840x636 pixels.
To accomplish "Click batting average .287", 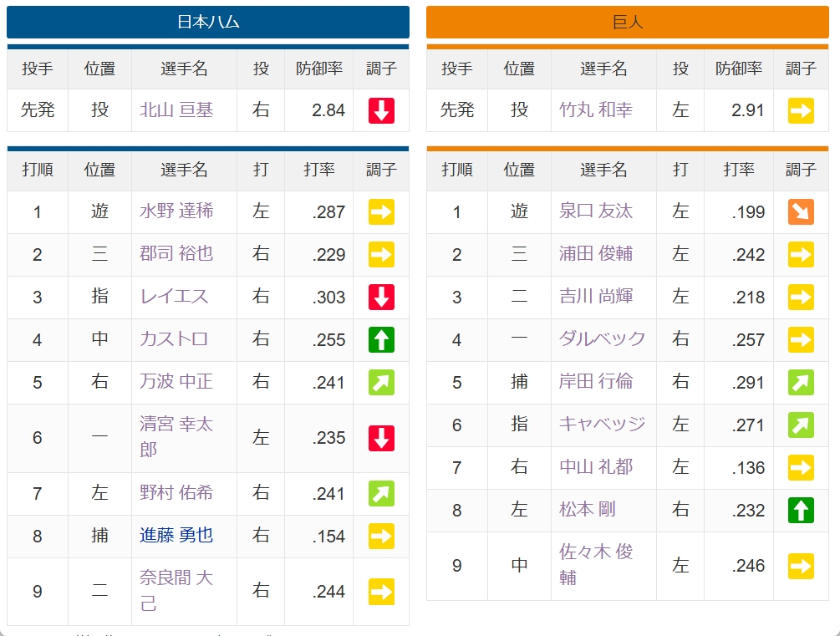I will (x=329, y=212).
